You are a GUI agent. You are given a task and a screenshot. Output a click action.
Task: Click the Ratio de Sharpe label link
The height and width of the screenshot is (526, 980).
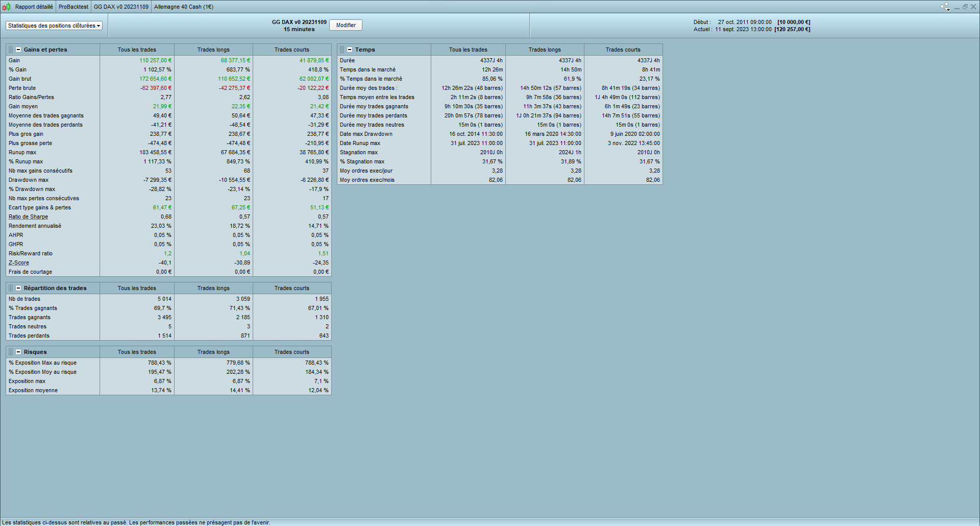(28, 217)
